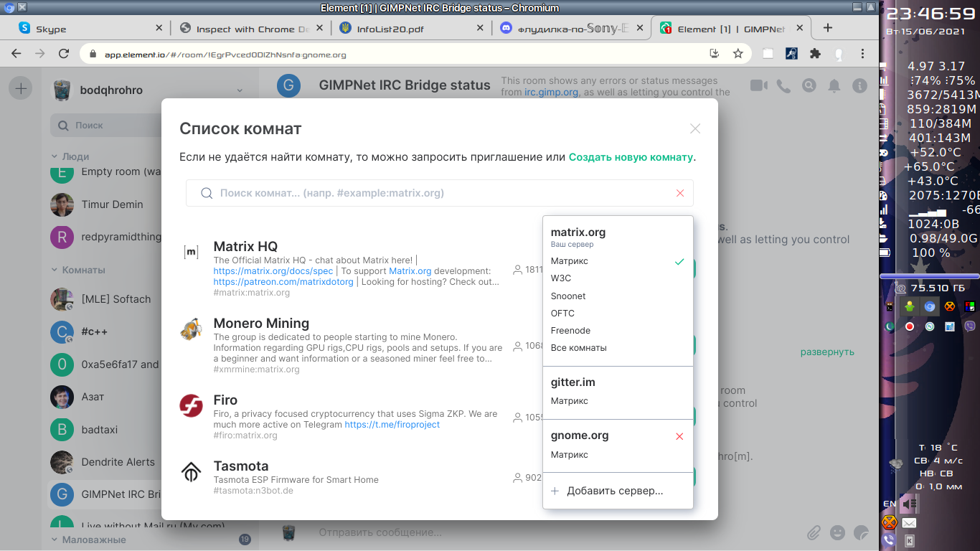Close the Список комнат dialog
The width and height of the screenshot is (980, 551).
(694, 128)
